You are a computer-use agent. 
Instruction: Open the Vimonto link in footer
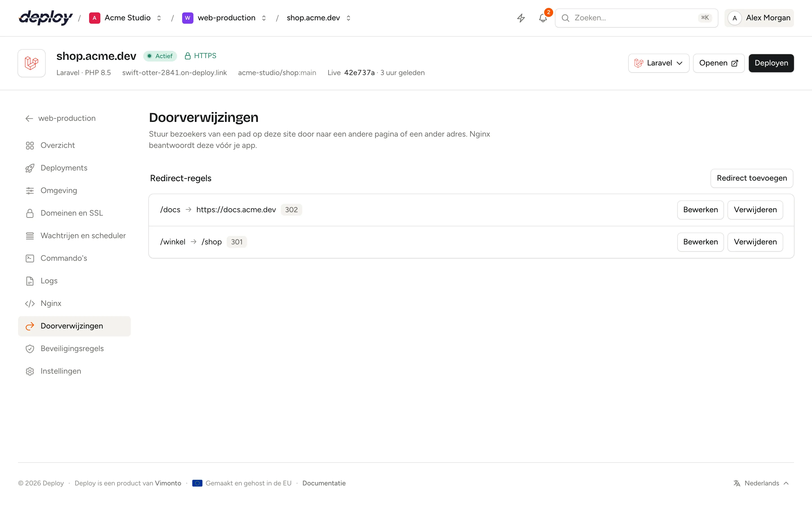[x=168, y=483]
